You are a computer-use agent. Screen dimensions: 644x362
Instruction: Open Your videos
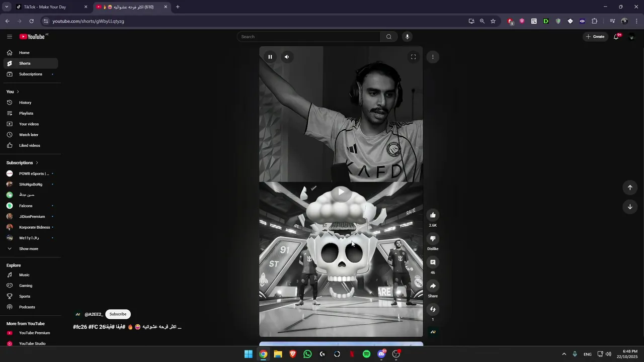point(31,124)
